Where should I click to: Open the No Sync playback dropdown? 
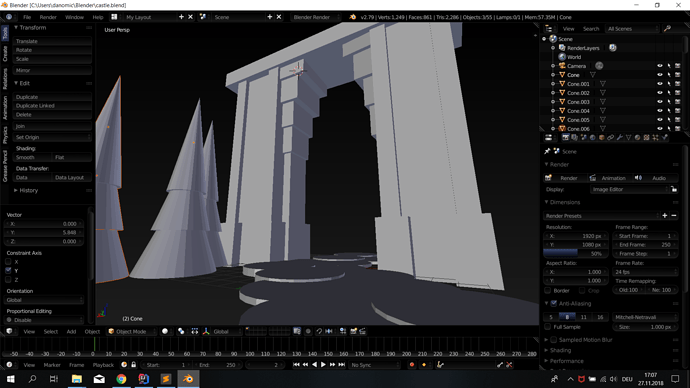coord(374,365)
